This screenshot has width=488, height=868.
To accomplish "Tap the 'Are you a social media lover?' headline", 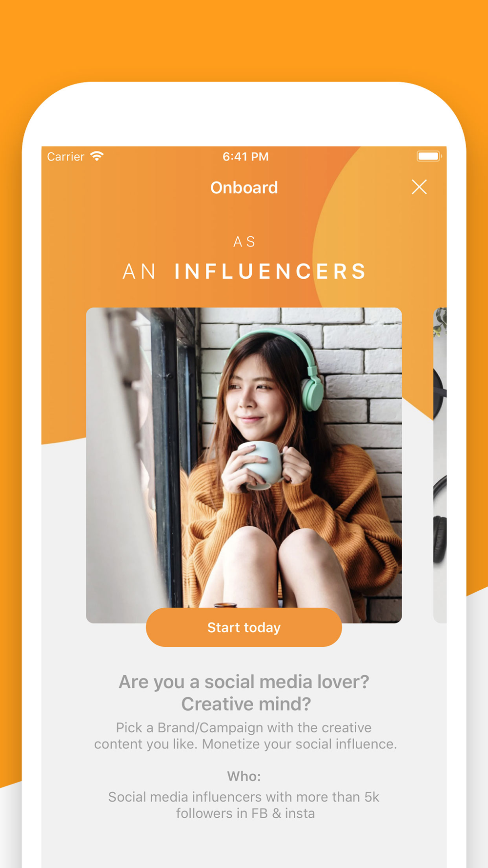I will pyautogui.click(x=244, y=682).
